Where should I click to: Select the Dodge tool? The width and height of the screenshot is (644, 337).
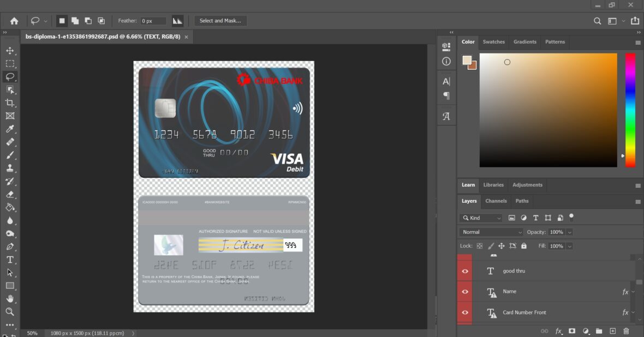point(10,233)
